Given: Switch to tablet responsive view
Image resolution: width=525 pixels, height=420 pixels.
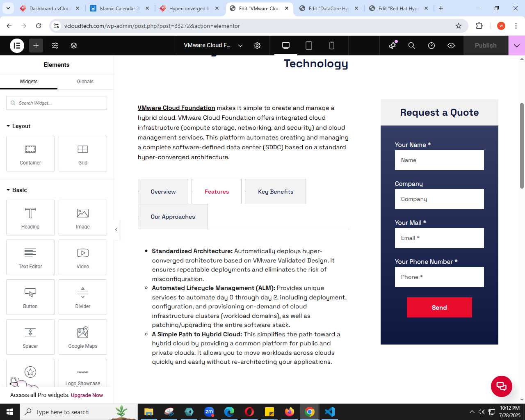Looking at the screenshot, I should click(309, 46).
